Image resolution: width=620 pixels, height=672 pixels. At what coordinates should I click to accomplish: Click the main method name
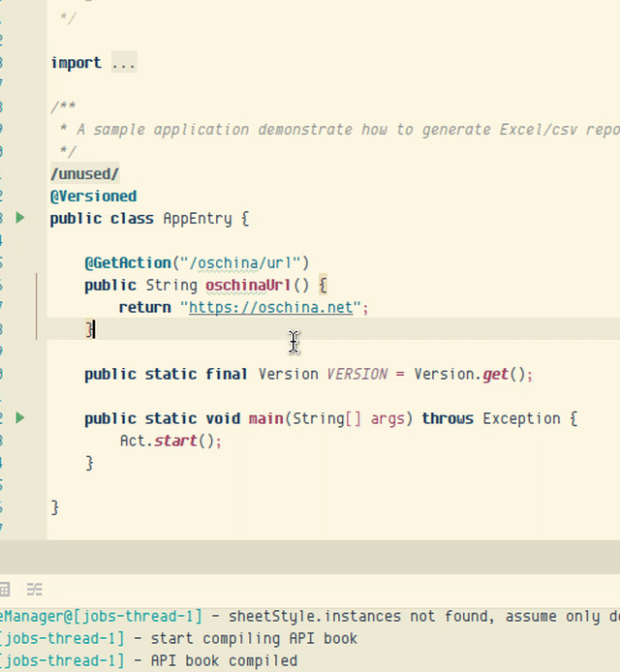(x=265, y=418)
